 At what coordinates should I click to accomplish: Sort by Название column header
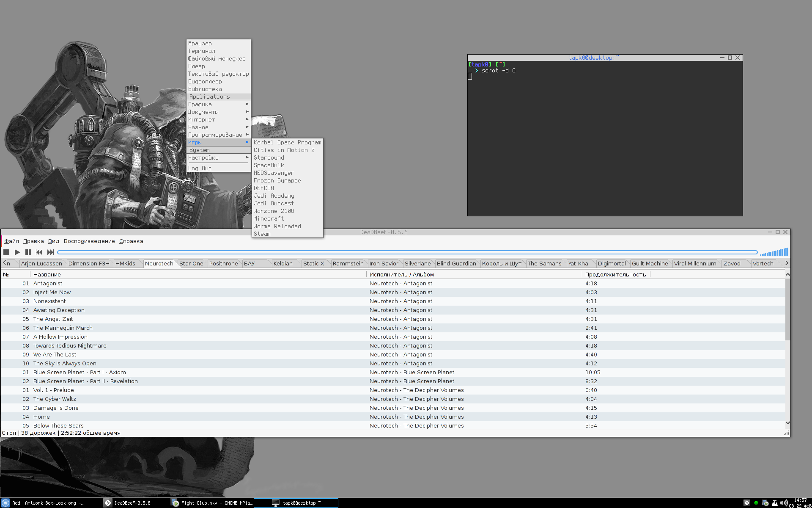(199, 274)
